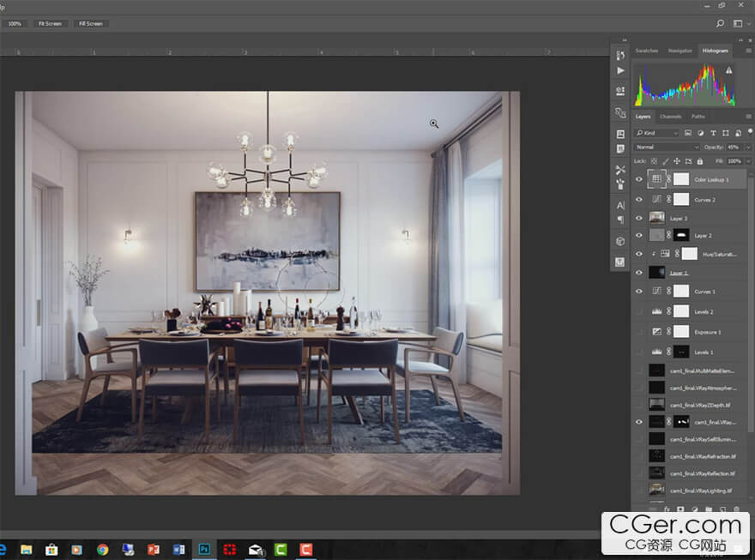Click the Fit Screen button
The height and width of the screenshot is (560, 755).
50,23
